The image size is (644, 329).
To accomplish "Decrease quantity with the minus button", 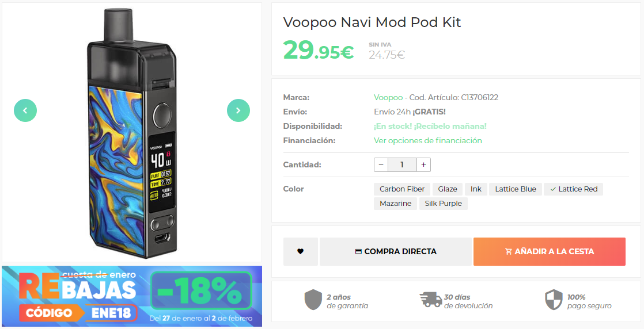I will tap(381, 165).
